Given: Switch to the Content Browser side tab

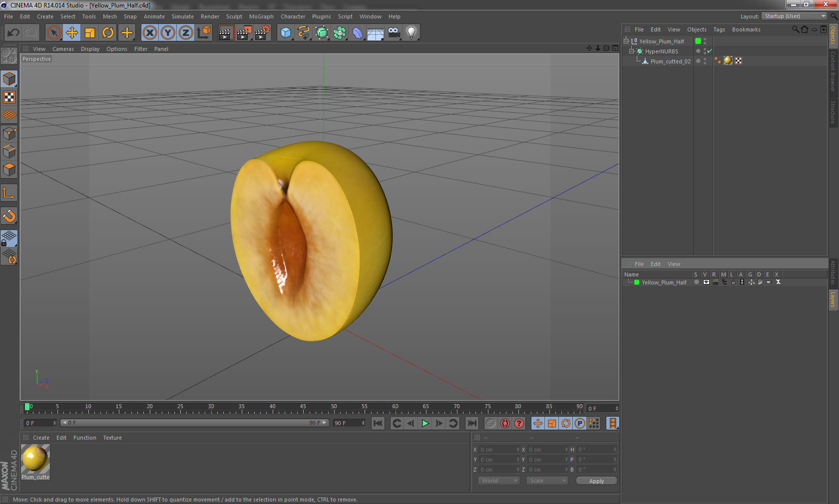Looking at the screenshot, I should coord(833,71).
